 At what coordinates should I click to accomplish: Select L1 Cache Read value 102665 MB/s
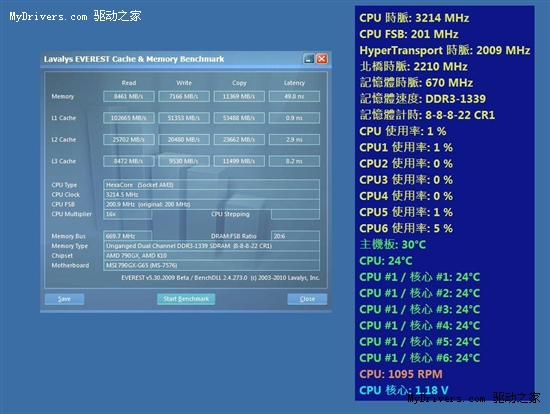point(129,118)
